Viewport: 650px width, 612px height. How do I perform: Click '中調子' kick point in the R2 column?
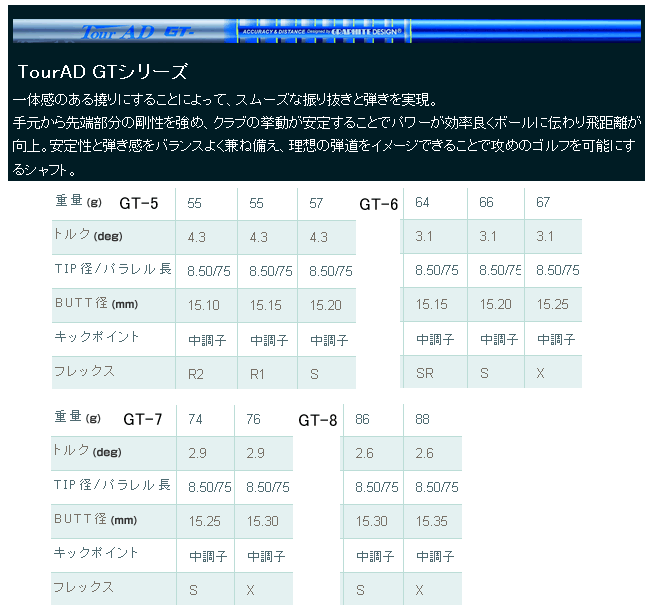(207, 340)
